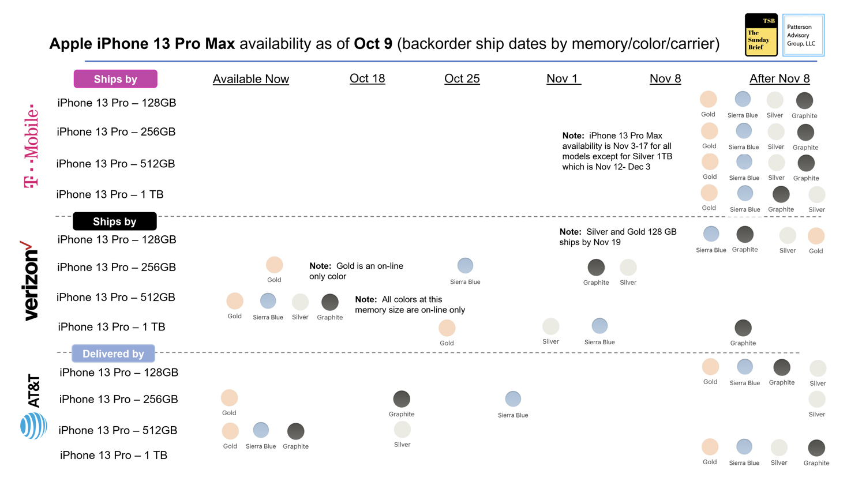Click the Verizon carrier logo
The width and height of the screenshot is (862, 504).
pyautogui.click(x=30, y=281)
